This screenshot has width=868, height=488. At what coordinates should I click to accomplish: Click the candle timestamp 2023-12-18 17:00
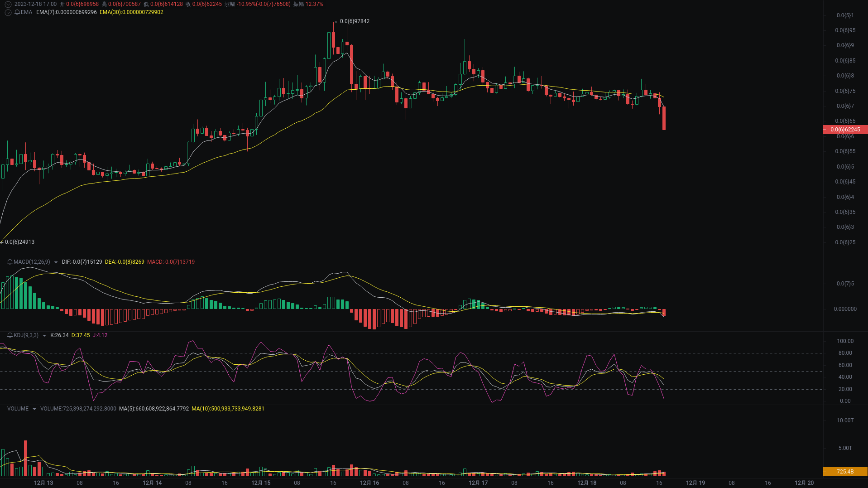35,4
